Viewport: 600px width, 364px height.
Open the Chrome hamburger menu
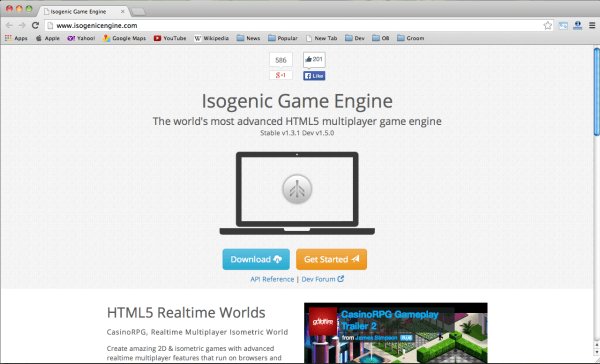point(592,26)
